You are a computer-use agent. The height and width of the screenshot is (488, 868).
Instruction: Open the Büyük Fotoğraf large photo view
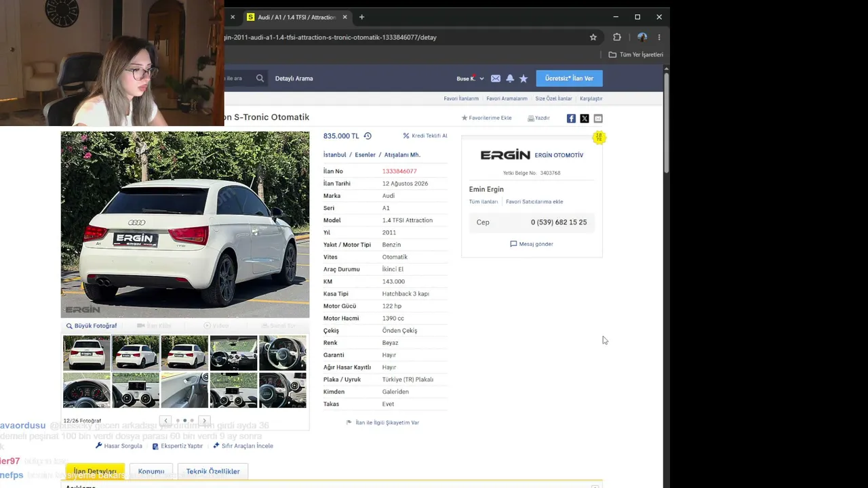click(92, 326)
